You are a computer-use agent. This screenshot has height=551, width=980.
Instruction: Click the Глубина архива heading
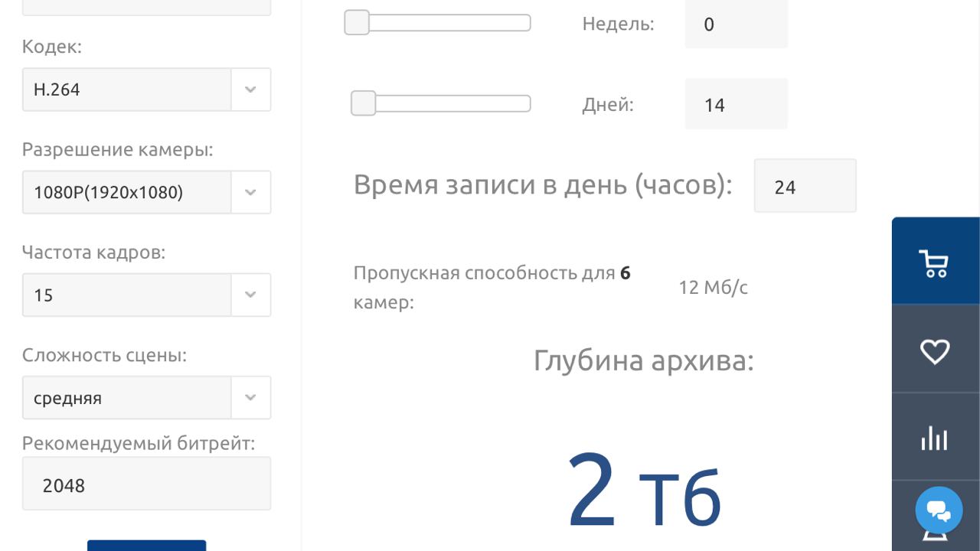click(x=644, y=360)
